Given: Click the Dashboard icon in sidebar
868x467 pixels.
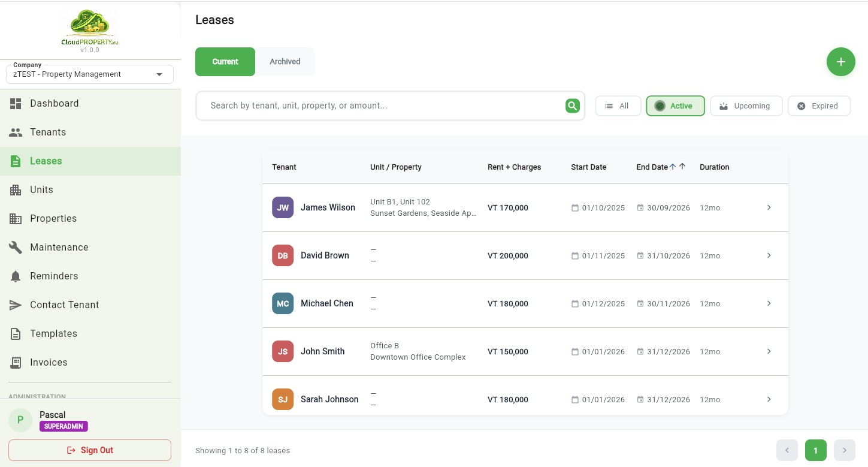Looking at the screenshot, I should click(16, 104).
